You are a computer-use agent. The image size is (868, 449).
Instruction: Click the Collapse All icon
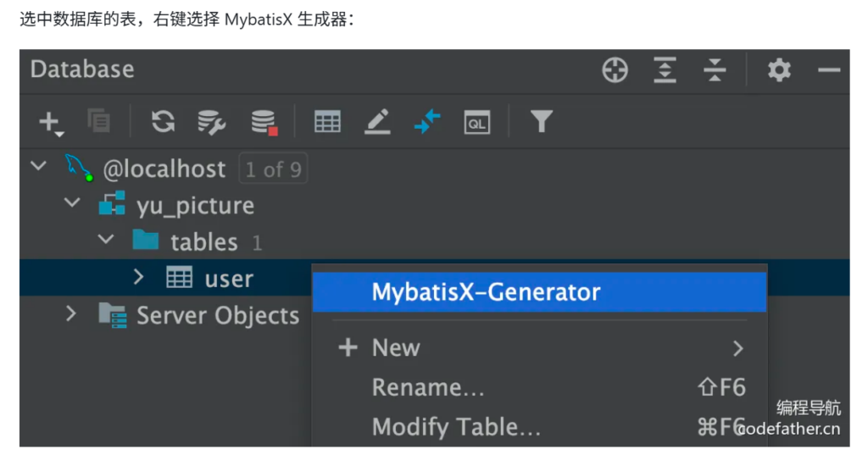point(715,70)
